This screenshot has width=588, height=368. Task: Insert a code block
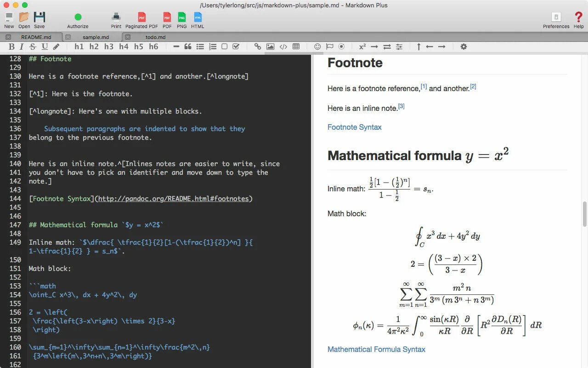click(283, 46)
